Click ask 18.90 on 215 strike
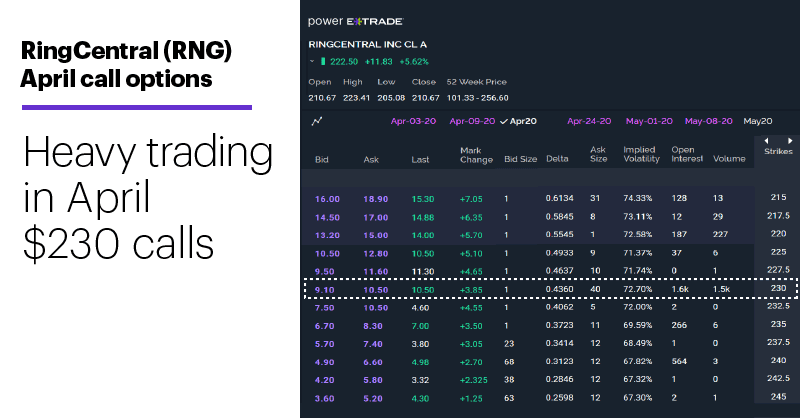The height and width of the screenshot is (418, 800). 376,199
